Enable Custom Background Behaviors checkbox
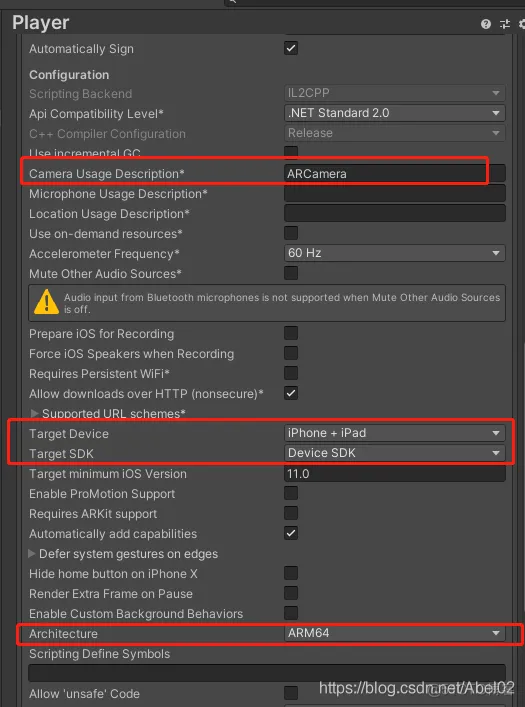 click(291, 613)
